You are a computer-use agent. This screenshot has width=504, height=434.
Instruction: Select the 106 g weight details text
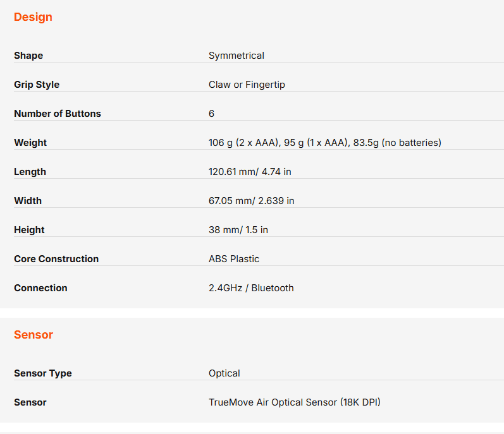coord(324,143)
